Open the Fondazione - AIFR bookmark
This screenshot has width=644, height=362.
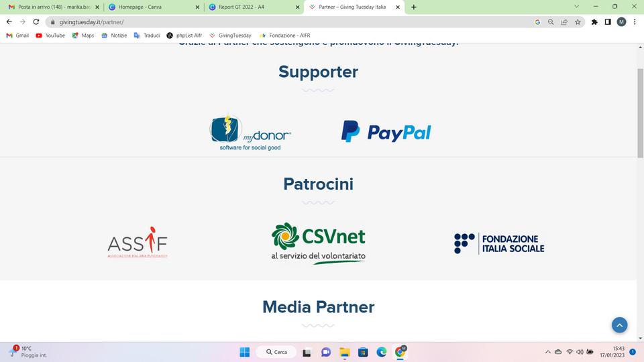(284, 36)
